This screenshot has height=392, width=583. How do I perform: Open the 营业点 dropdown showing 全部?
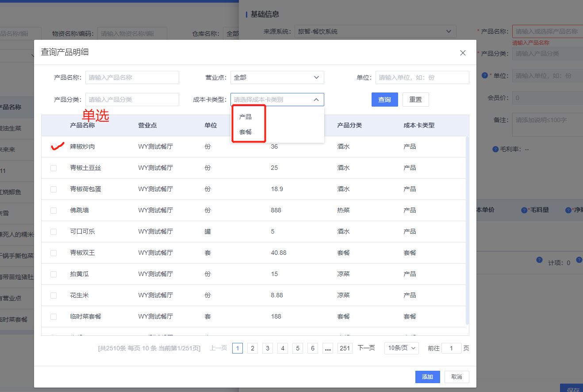coord(277,77)
